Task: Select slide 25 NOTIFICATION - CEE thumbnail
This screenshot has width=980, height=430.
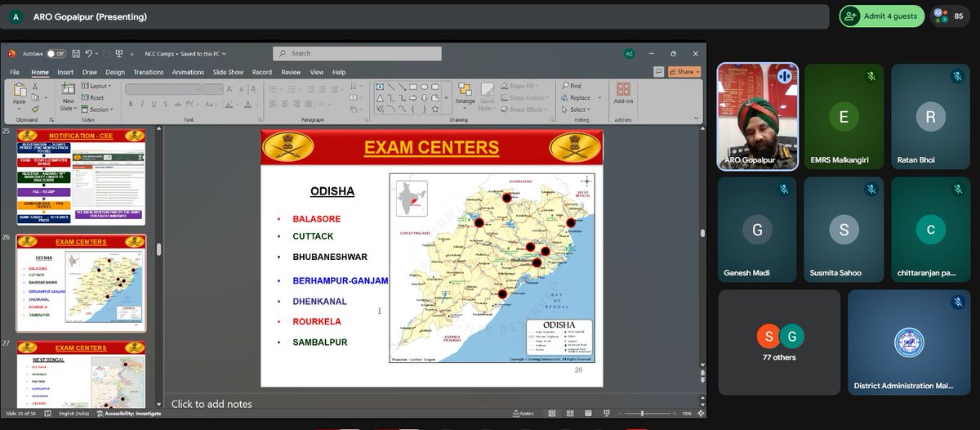Action: 81,176
